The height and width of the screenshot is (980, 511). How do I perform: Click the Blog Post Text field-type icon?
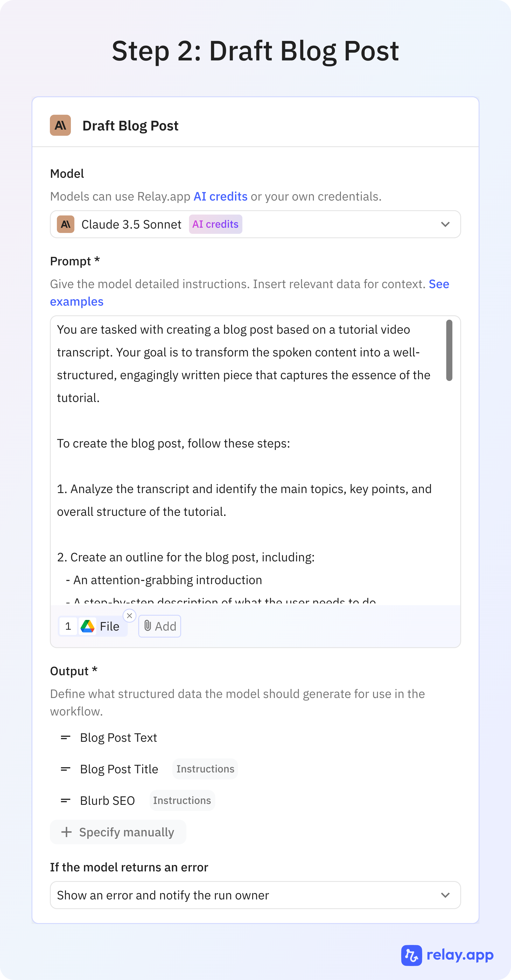[x=65, y=737]
